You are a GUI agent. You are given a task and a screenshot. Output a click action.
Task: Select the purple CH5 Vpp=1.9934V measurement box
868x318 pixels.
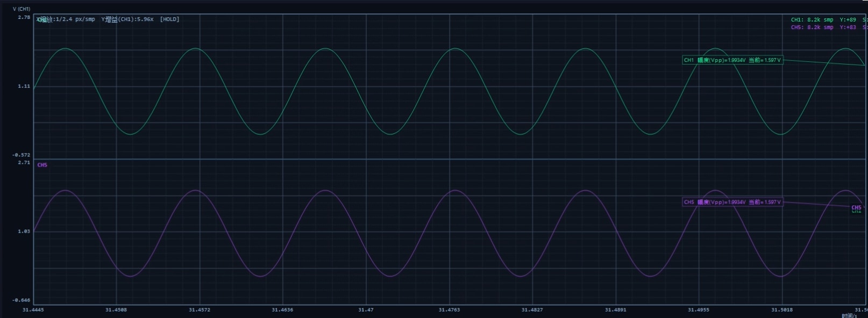pyautogui.click(x=732, y=202)
